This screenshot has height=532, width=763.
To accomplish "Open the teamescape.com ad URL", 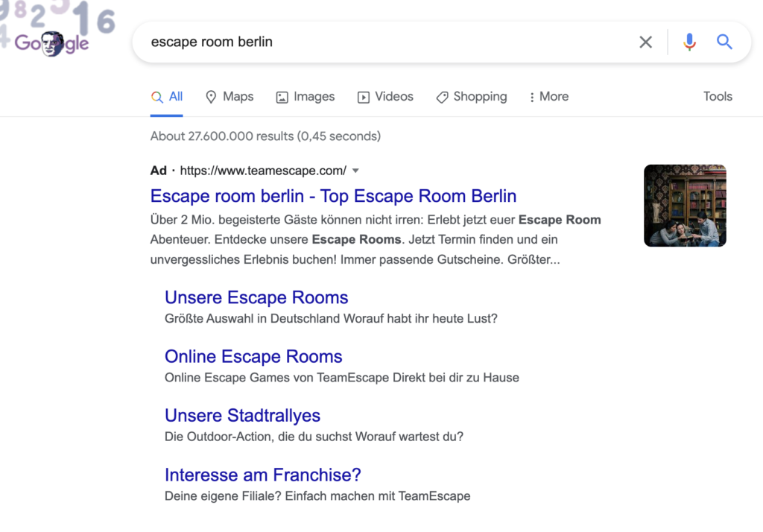I will 263,171.
